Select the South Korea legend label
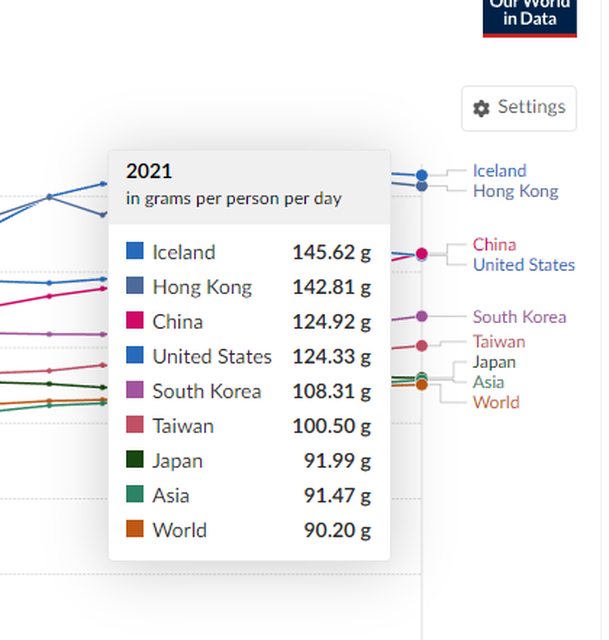This screenshot has height=640, width=609. click(519, 317)
